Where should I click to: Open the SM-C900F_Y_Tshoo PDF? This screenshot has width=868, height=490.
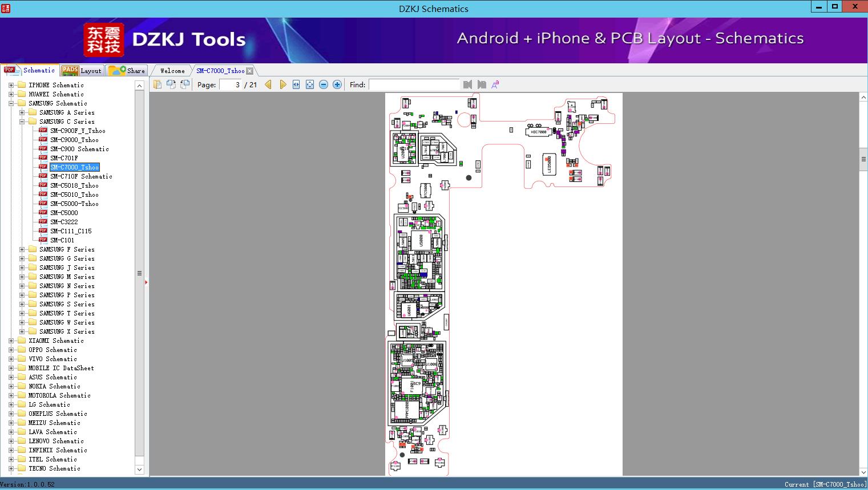pos(78,131)
